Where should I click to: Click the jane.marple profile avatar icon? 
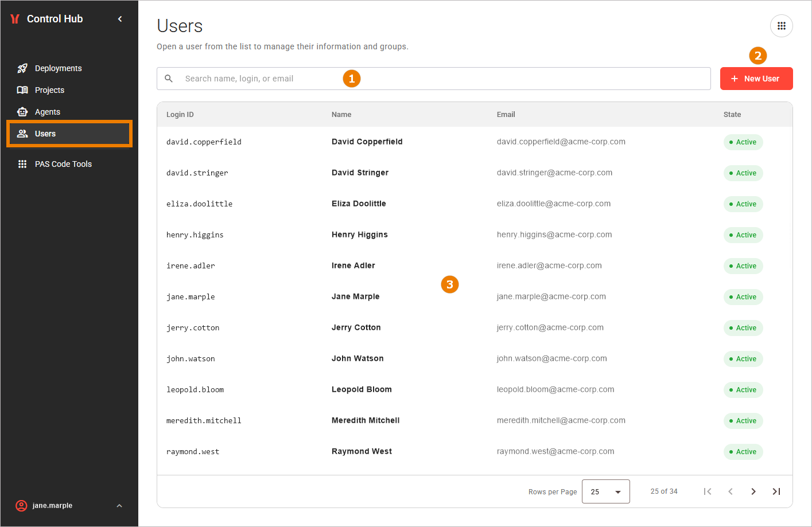(21, 506)
